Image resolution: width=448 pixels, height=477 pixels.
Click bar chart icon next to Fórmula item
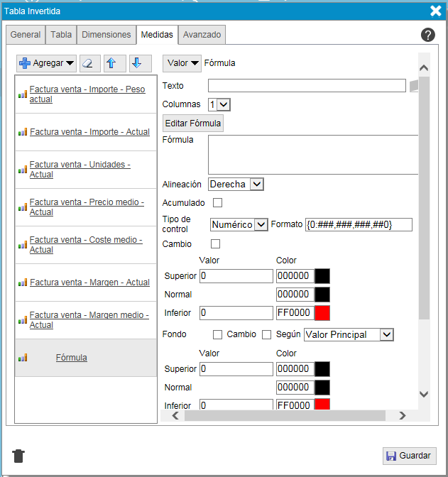click(23, 358)
